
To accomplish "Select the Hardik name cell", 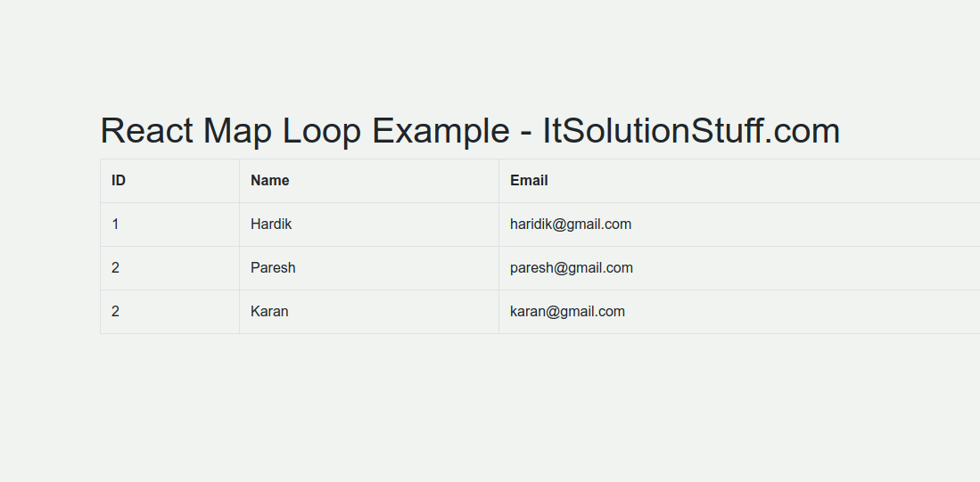I will (x=271, y=225).
